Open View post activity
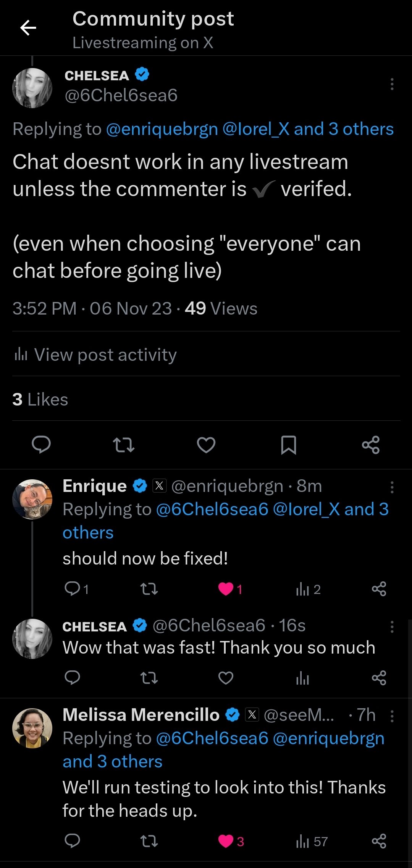 pyautogui.click(x=95, y=355)
